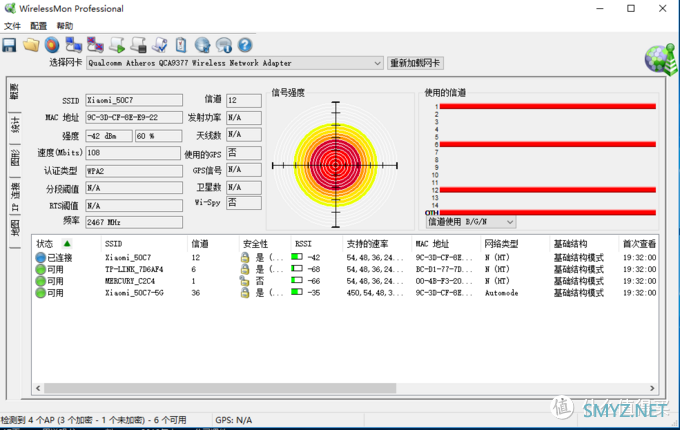Switch to the 地图 side tab

pos(14,228)
